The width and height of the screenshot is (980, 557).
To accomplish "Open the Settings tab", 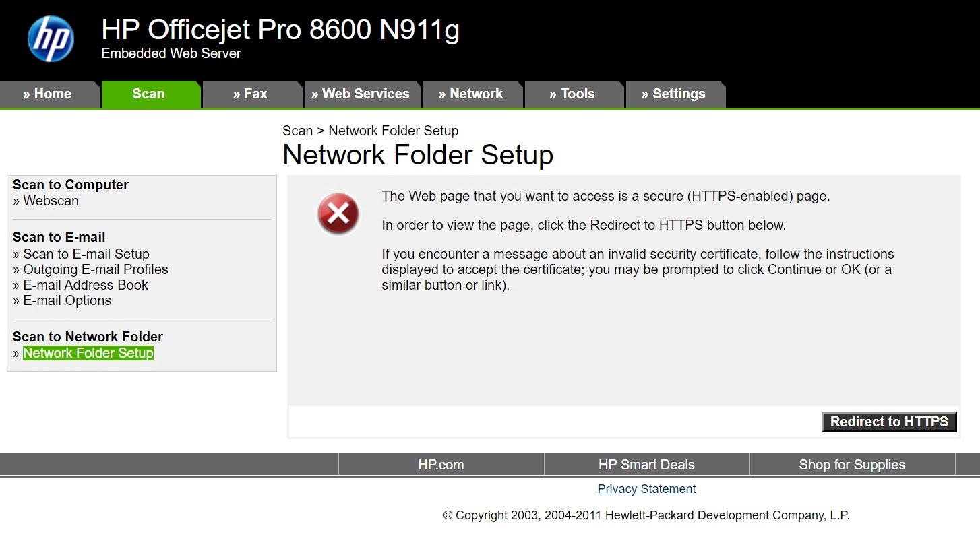I will (676, 94).
